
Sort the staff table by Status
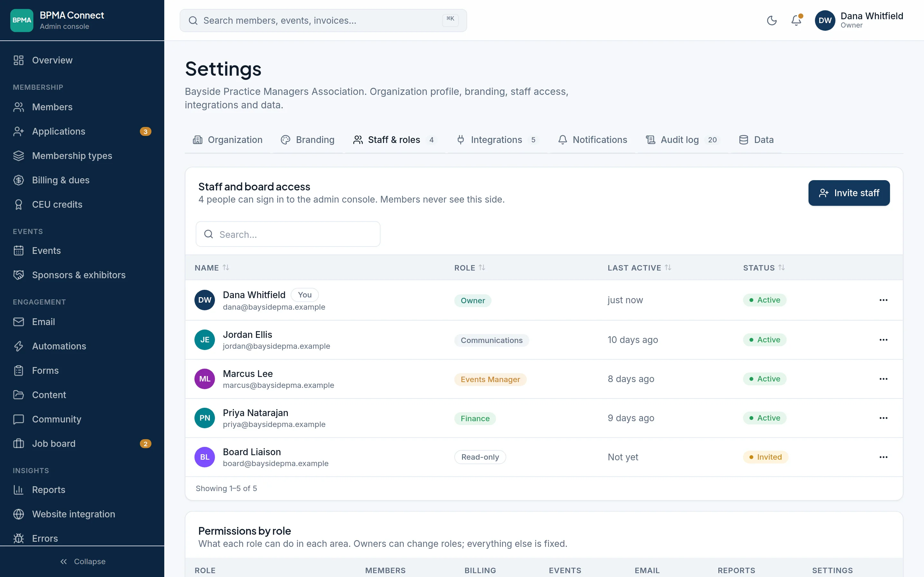[x=764, y=268]
